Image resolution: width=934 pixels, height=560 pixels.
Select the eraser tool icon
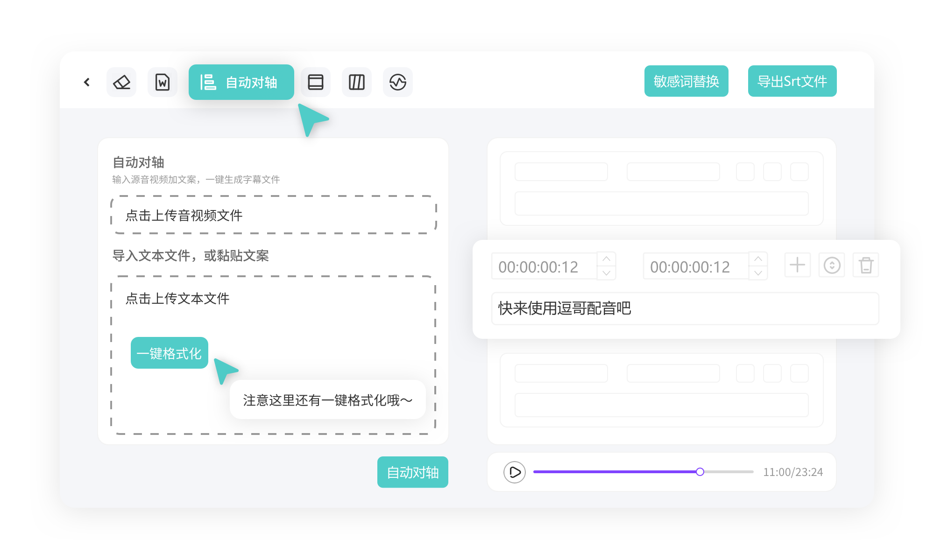coord(121,82)
